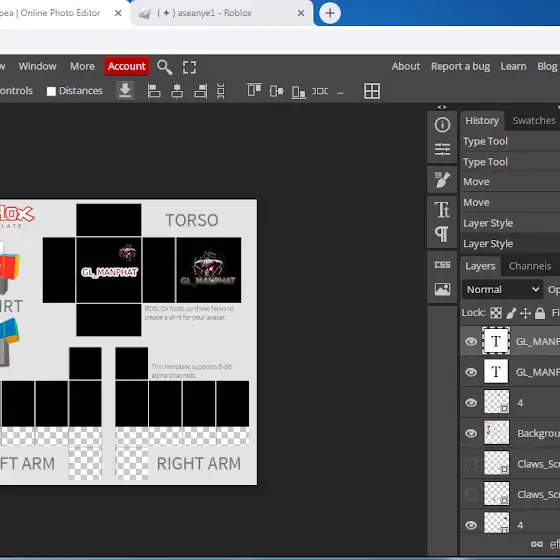Lock image pixels brush icon

511,313
